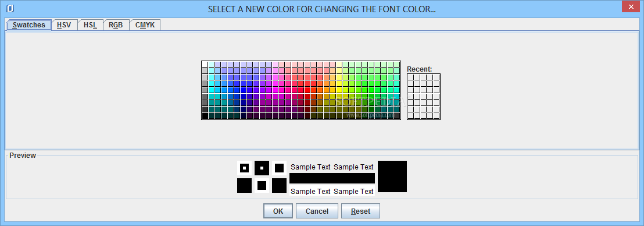
Task: Confirm the color with the OK button
Action: pyautogui.click(x=278, y=211)
